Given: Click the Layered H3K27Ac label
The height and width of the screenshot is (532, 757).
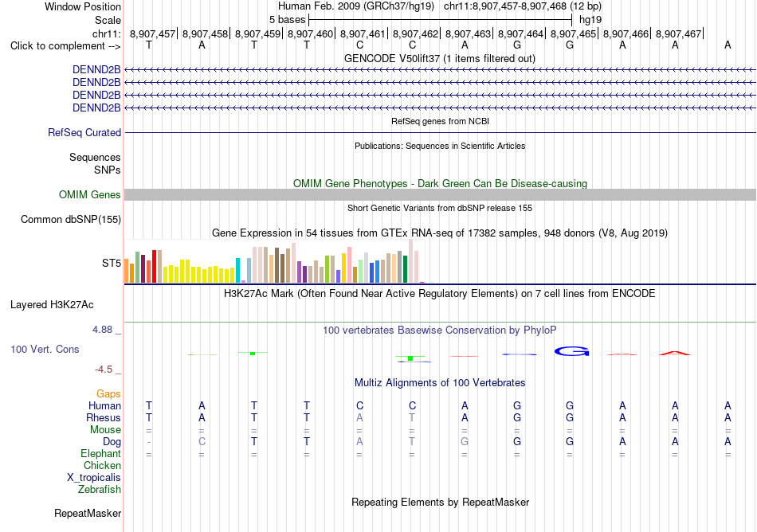Looking at the screenshot, I should pos(52,305).
